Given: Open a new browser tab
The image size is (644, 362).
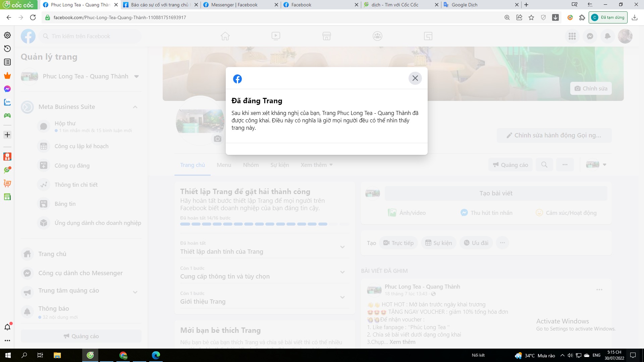Looking at the screenshot, I should 526,5.
